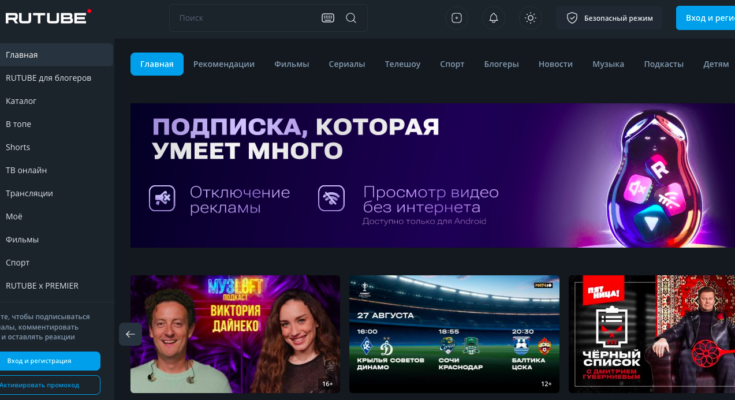
Task: Click the search magnifier icon
Action: click(x=351, y=18)
